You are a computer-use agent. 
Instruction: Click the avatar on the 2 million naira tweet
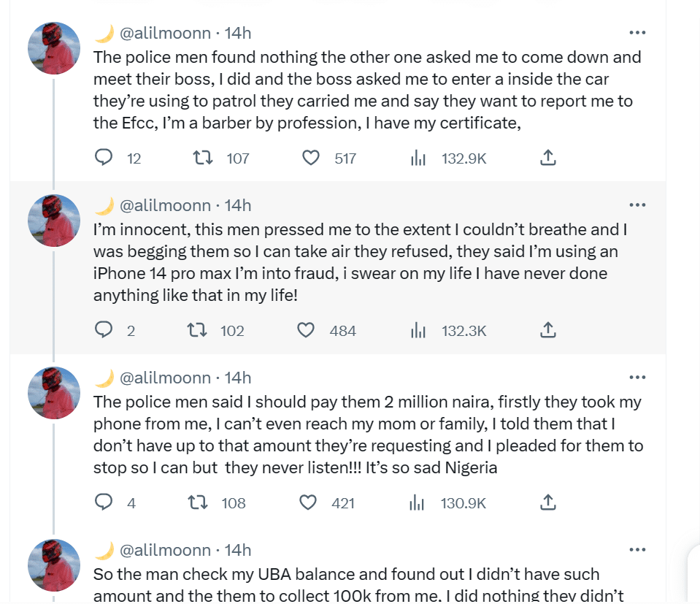pyautogui.click(x=53, y=392)
